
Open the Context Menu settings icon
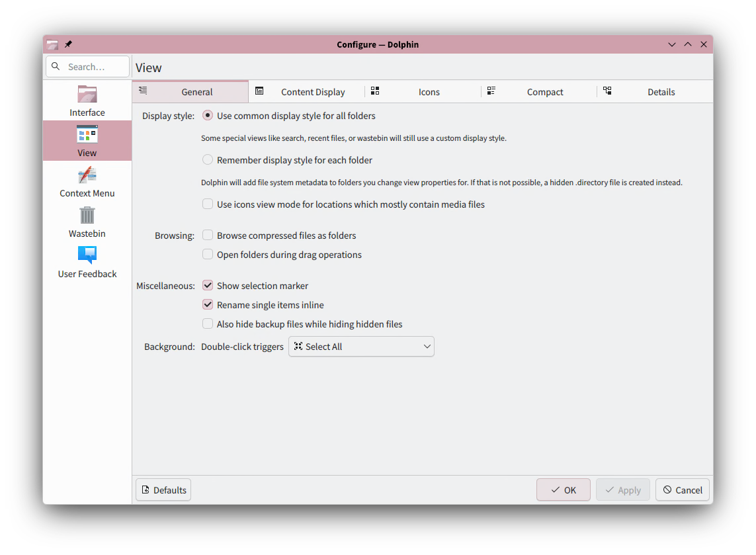click(x=87, y=175)
